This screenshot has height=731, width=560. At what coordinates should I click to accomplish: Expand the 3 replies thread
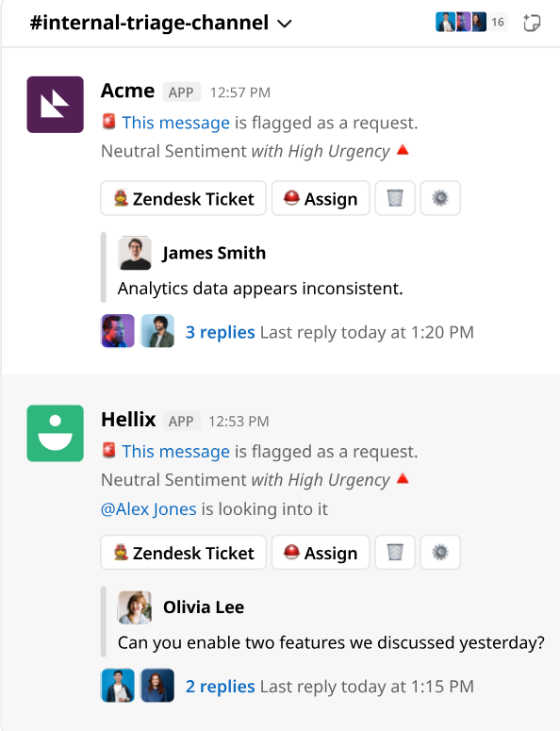pyautogui.click(x=220, y=332)
